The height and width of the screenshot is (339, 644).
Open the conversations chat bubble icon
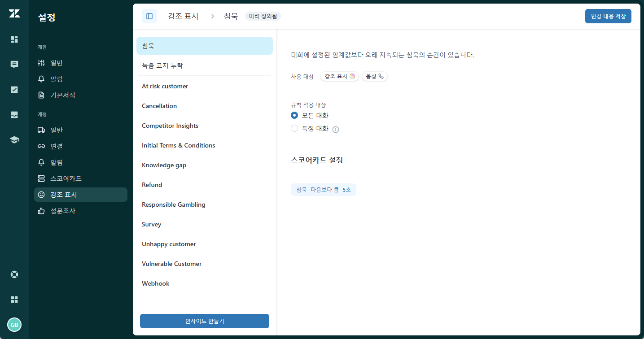click(14, 65)
